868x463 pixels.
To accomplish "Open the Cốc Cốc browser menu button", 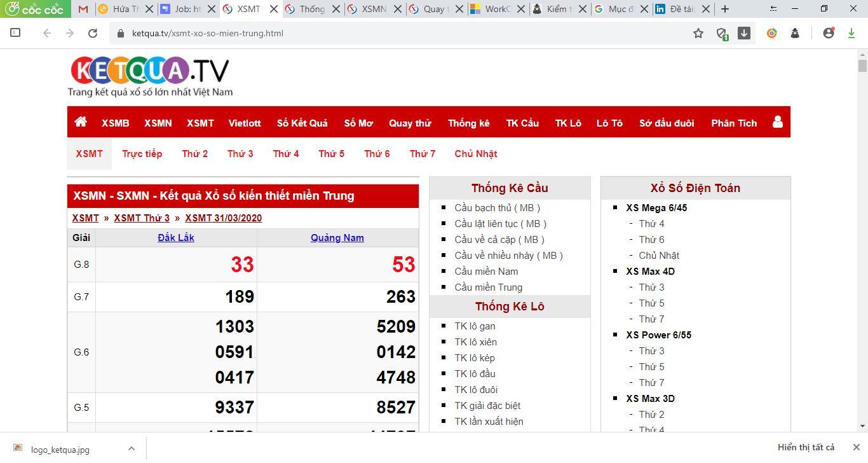I will coord(35,9).
